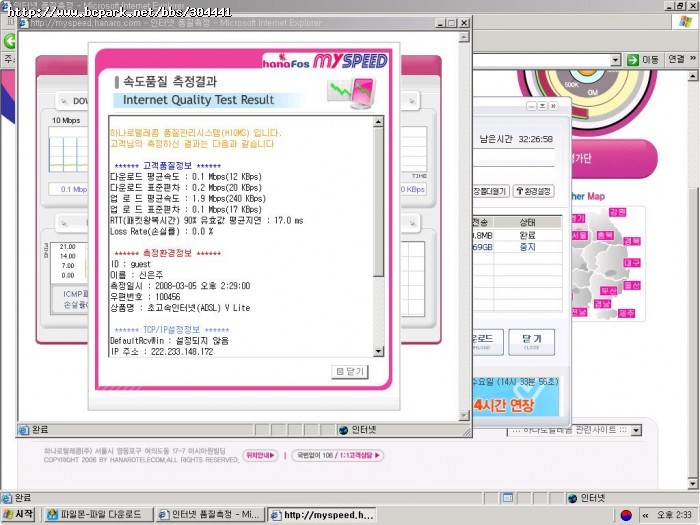Click the graph monitor icon in result header
The width and height of the screenshot is (700, 525).
coord(351,93)
